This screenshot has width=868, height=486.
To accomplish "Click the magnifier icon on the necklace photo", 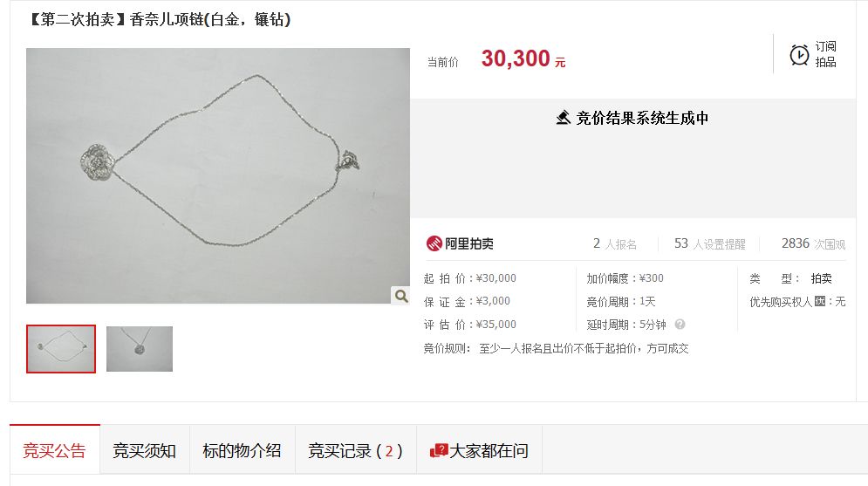I will 401,296.
